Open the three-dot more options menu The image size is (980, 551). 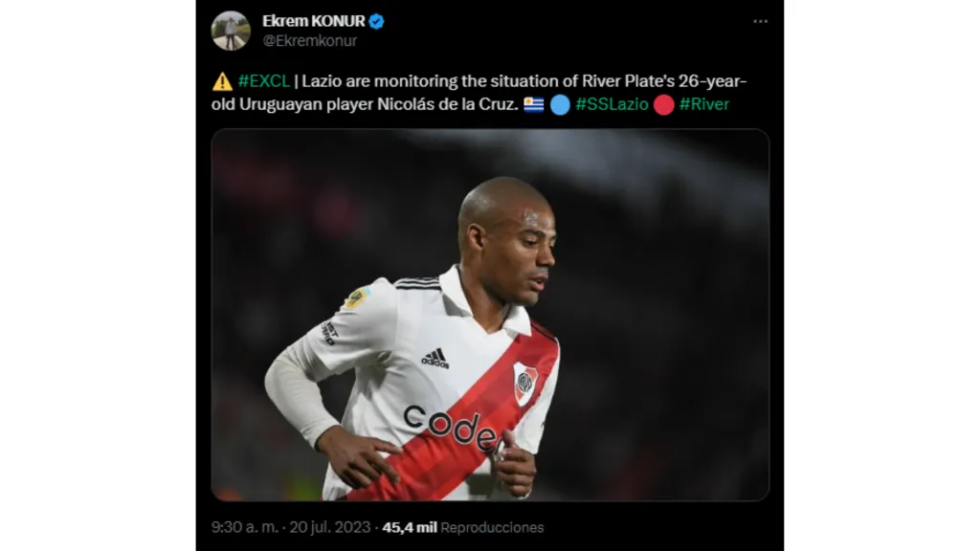pos(760,21)
